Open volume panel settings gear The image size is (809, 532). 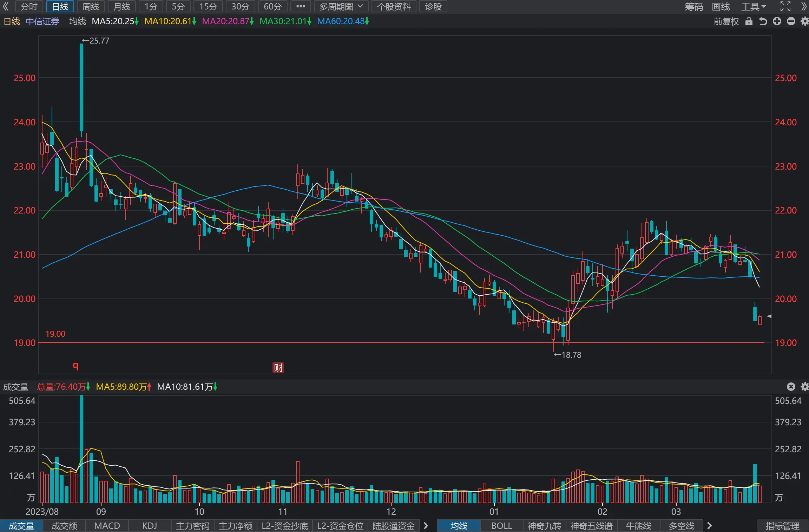805,387
